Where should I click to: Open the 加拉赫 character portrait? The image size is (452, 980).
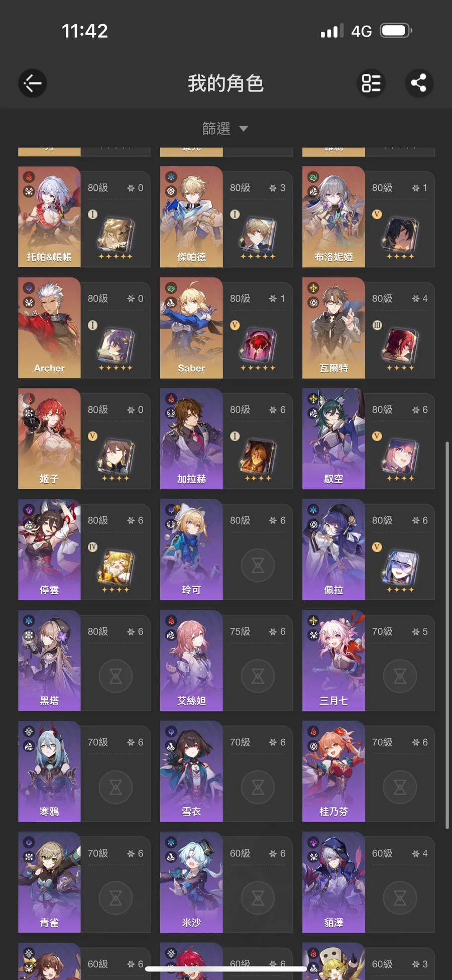pos(191,439)
